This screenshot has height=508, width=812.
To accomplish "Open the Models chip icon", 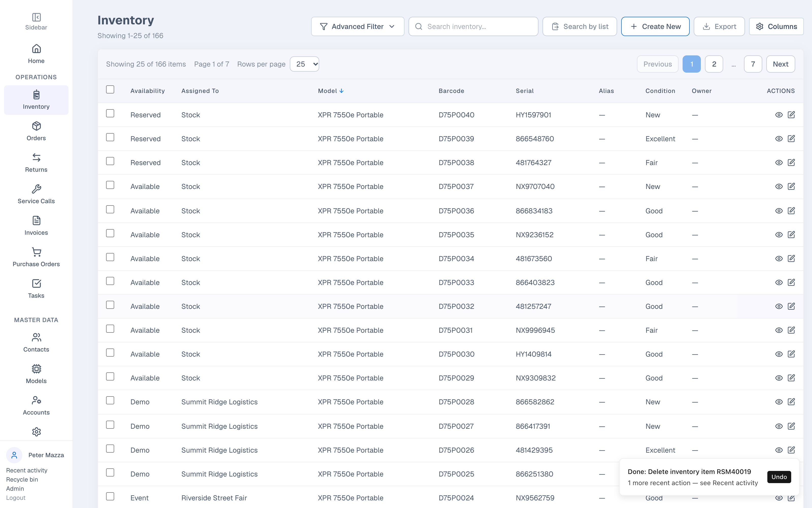I will coord(36,369).
